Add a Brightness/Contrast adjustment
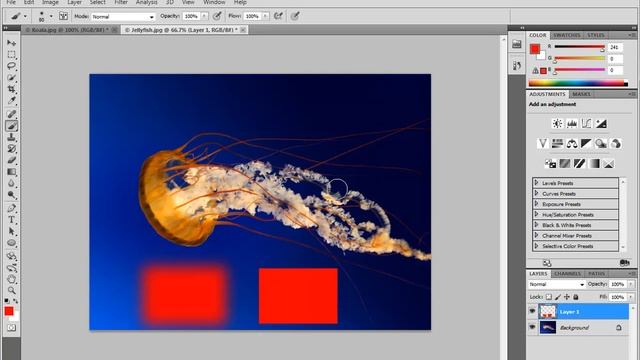 pos(557,123)
